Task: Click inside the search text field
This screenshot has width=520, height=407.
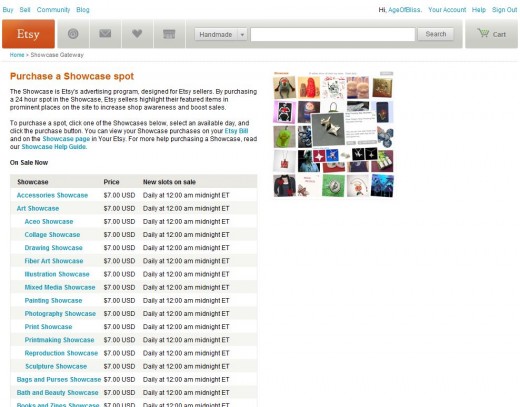Action: point(333,34)
